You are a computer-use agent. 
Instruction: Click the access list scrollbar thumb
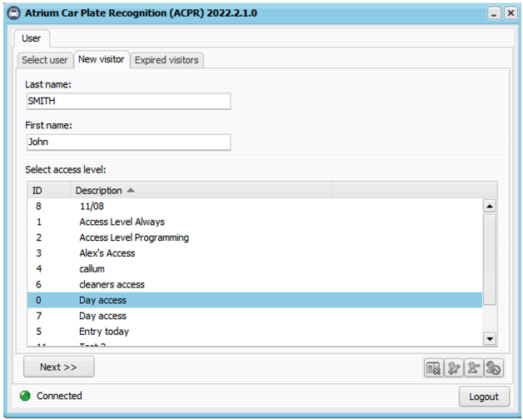(490, 259)
